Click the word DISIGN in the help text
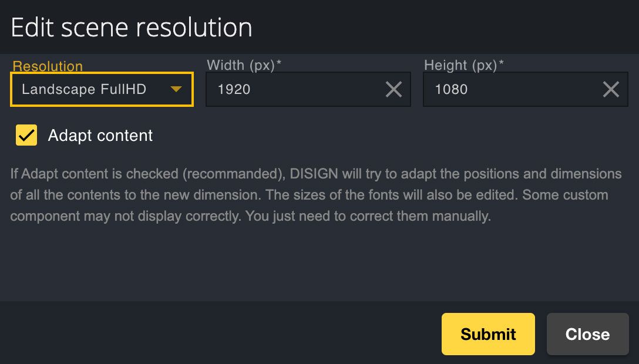The image size is (639, 364). pos(313,174)
